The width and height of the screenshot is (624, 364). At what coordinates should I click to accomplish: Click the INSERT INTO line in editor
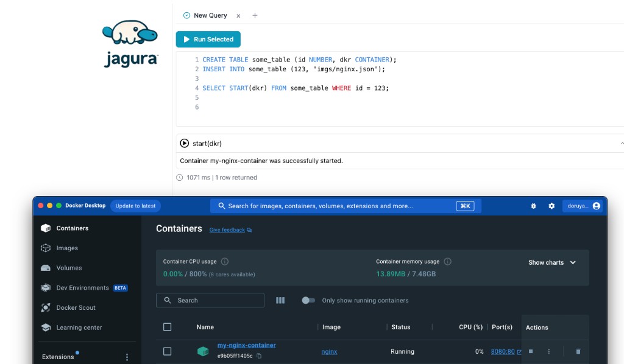click(294, 69)
